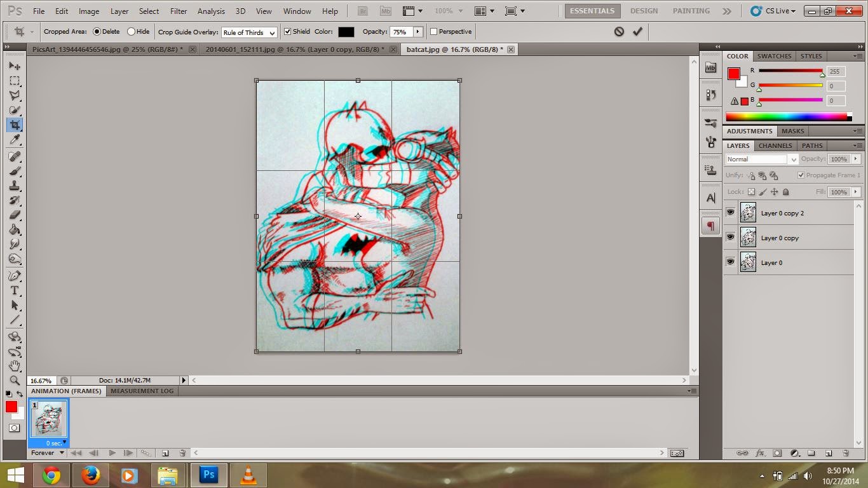
Task: Open the Color panel options menu
Action: (x=859, y=56)
